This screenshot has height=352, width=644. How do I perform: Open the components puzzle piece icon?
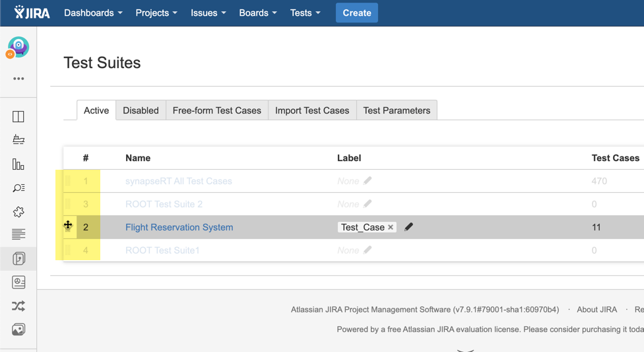(18, 212)
